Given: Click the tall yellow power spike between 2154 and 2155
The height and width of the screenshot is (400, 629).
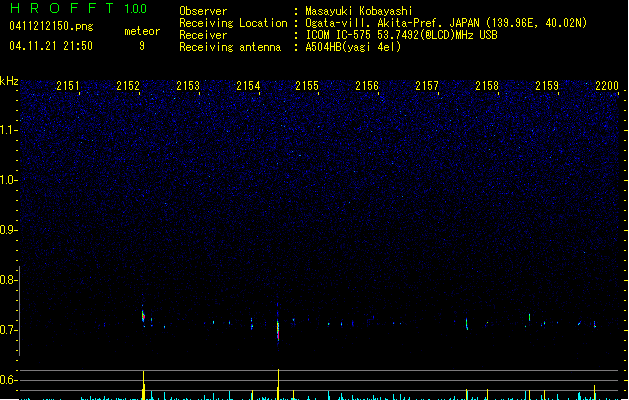Looking at the screenshot, I should [278, 384].
